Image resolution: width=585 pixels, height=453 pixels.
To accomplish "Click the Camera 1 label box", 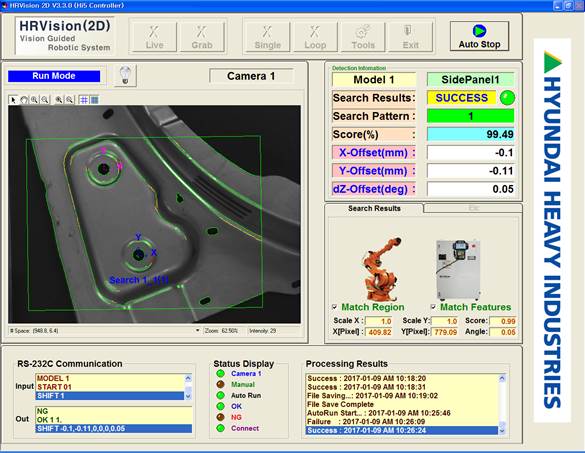I will 251,76.
